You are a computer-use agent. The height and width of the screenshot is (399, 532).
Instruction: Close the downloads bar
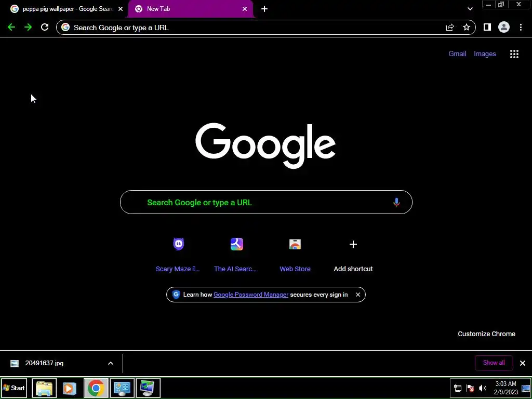[x=523, y=363]
